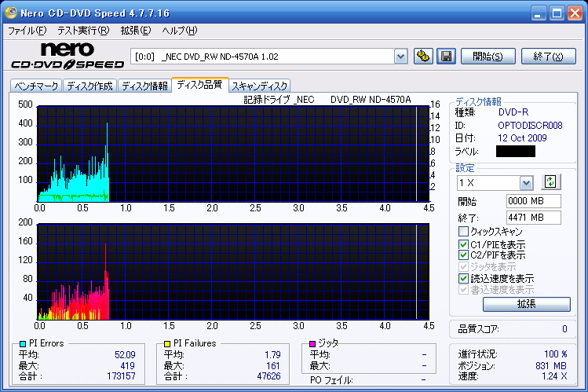Switch to the スキャンディスク tab
Screen dimensions: 588x392
pos(260,86)
